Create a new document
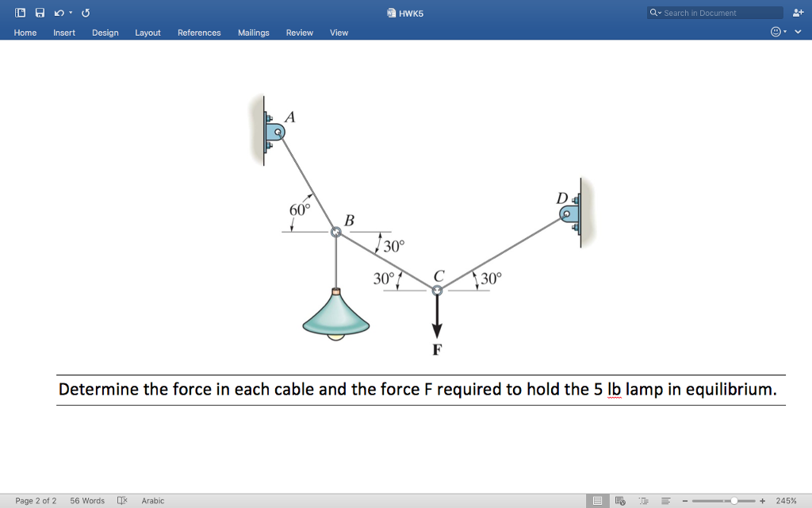 (x=20, y=12)
